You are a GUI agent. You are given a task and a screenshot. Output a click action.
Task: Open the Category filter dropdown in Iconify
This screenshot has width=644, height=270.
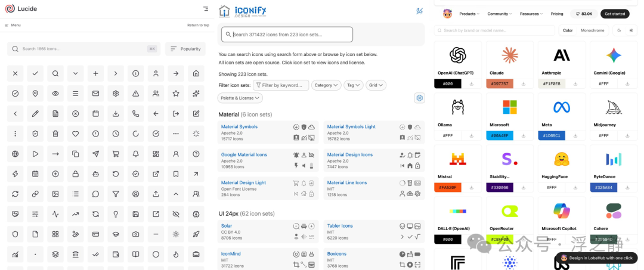click(x=326, y=85)
